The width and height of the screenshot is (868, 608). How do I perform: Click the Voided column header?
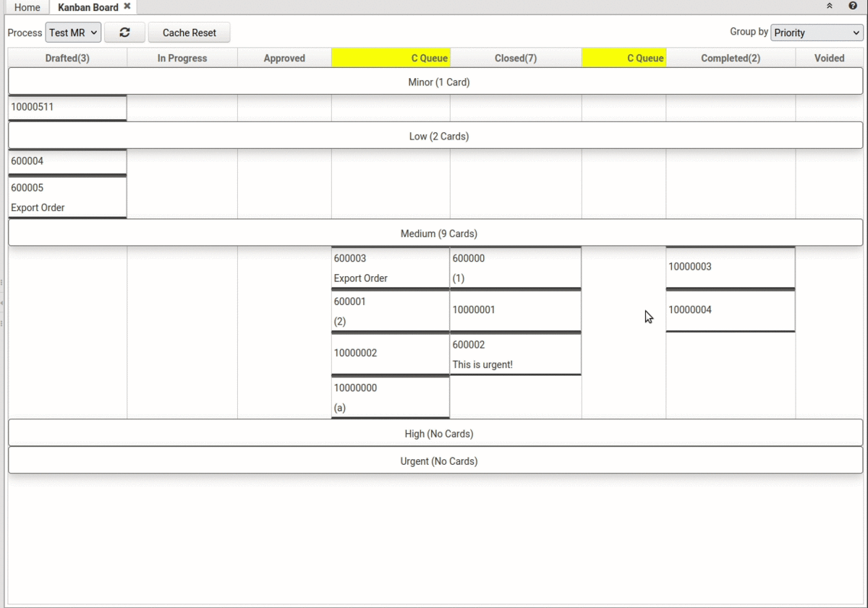click(829, 58)
